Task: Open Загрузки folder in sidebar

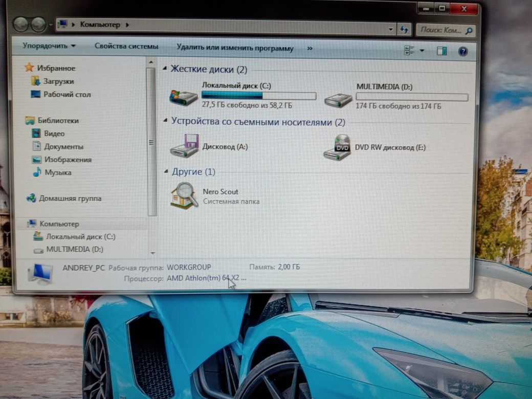Action: click(58, 81)
